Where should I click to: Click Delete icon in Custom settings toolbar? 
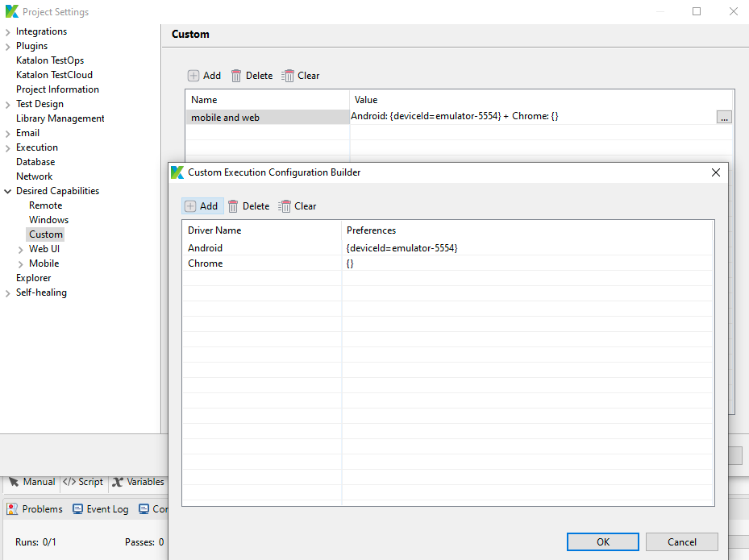tap(236, 76)
